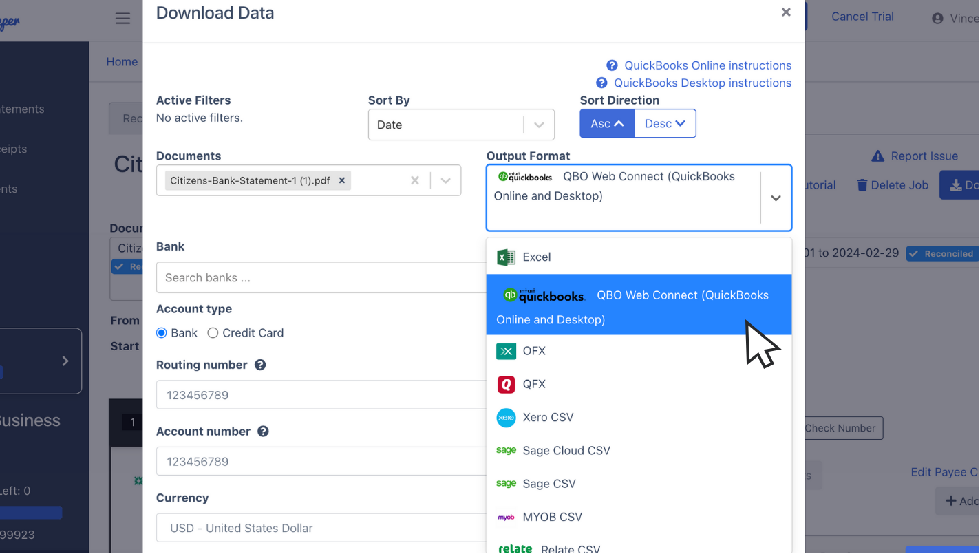
Task: Click the Report Issue warning icon
Action: 877,156
